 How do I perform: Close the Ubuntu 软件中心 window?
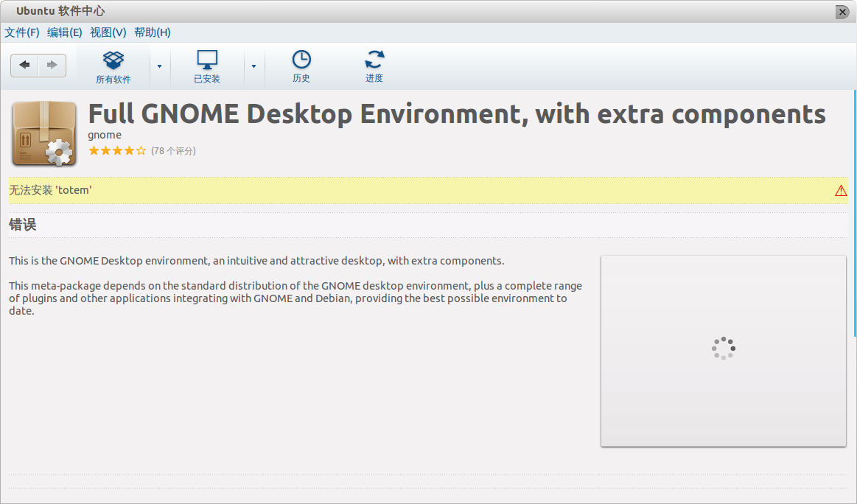coord(842,12)
